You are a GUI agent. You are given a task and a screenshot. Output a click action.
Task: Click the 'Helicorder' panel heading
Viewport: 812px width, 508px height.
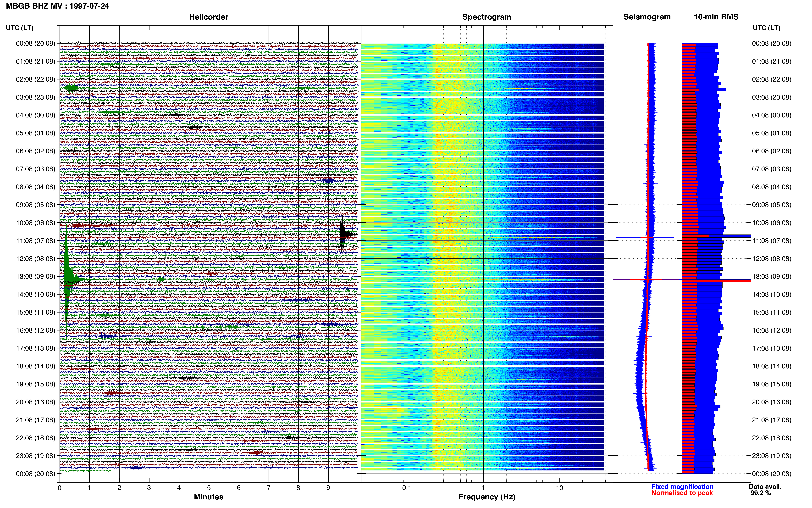(209, 17)
